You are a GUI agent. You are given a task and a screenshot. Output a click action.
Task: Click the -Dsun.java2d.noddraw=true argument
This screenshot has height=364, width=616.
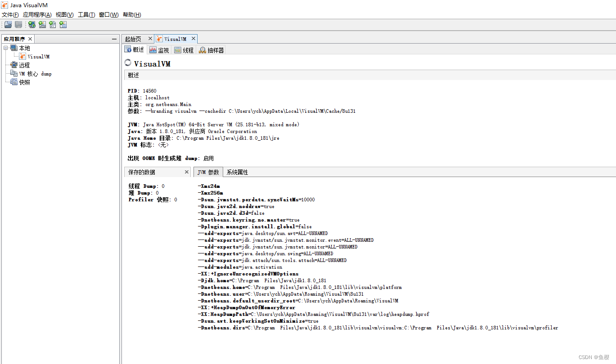(x=236, y=206)
